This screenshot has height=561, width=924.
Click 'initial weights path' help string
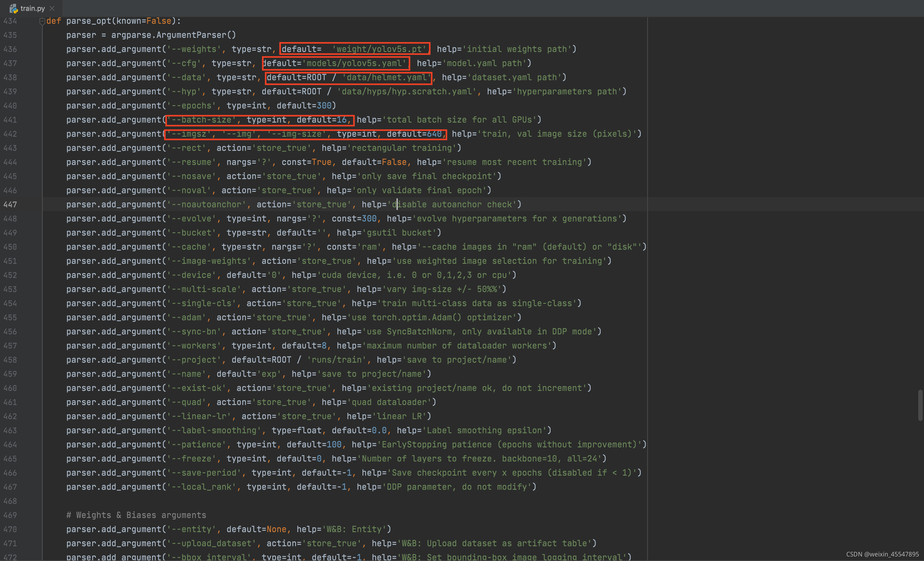pos(517,49)
